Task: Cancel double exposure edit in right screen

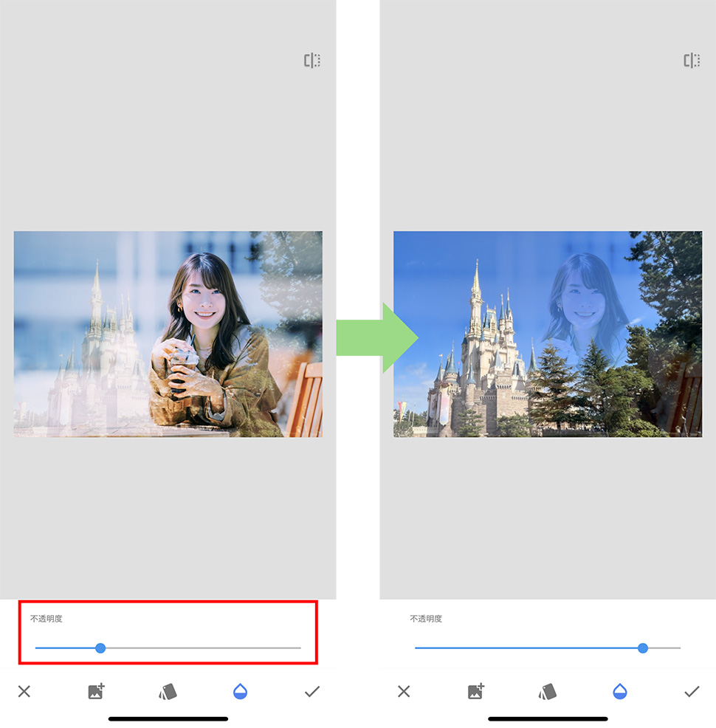Action: tap(404, 691)
